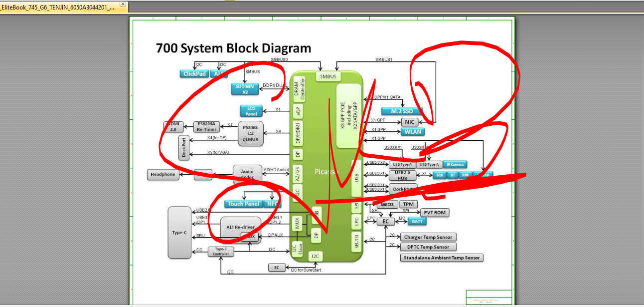Click the DPTC Temp Sensor block

click(429, 247)
